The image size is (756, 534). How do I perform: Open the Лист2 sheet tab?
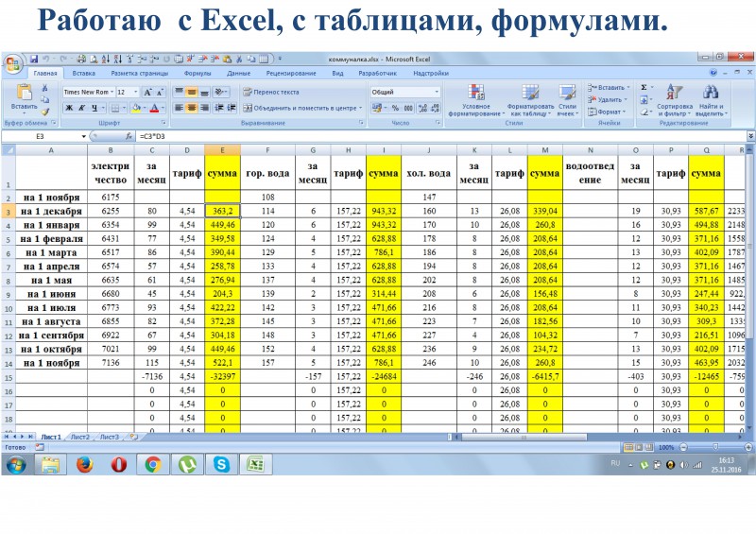(x=80, y=437)
